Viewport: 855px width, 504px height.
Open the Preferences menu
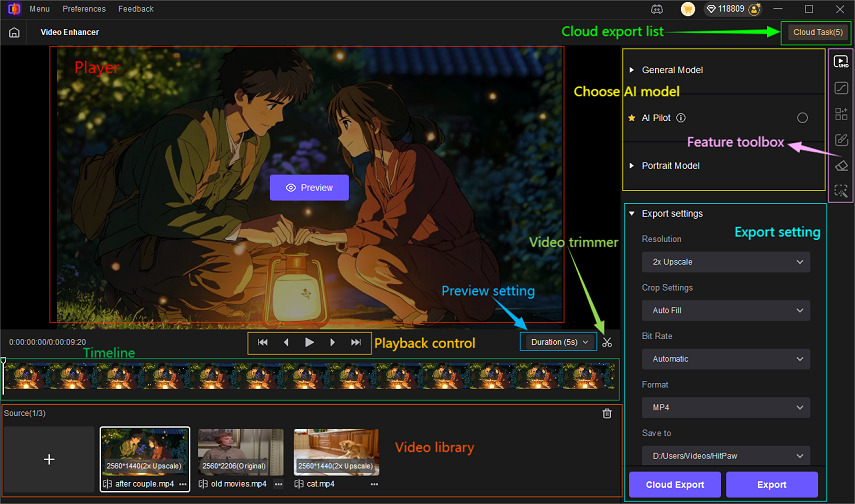[x=84, y=9]
